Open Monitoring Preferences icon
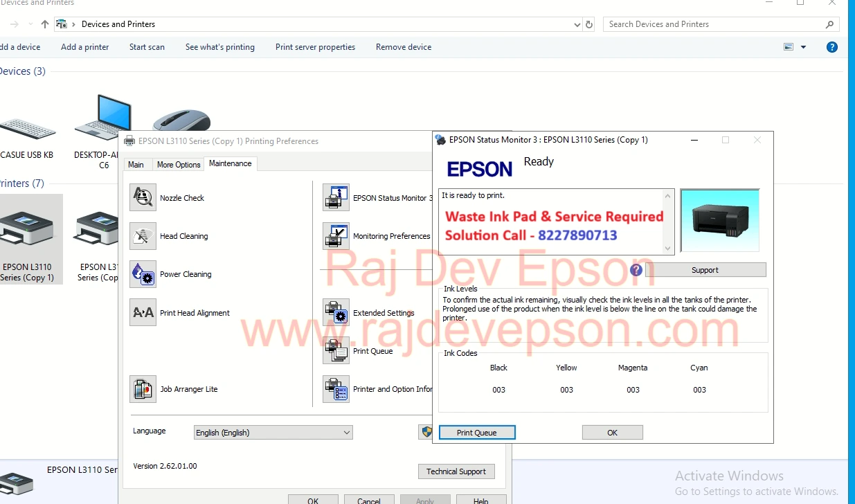The width and height of the screenshot is (855, 504). tap(336, 236)
